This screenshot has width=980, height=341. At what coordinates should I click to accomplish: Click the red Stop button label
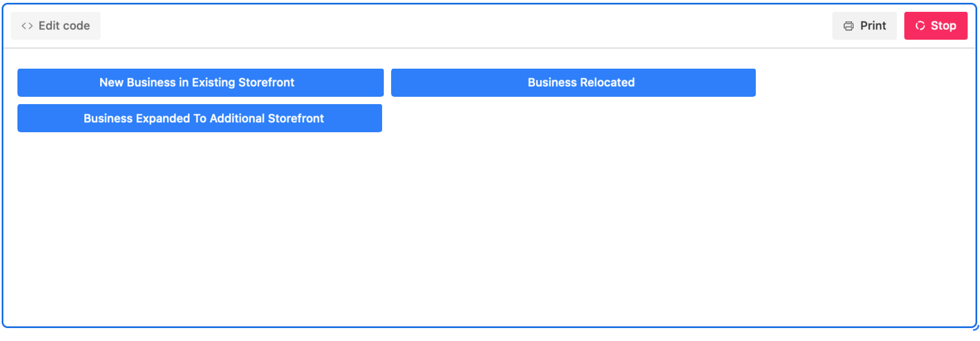coord(943,26)
